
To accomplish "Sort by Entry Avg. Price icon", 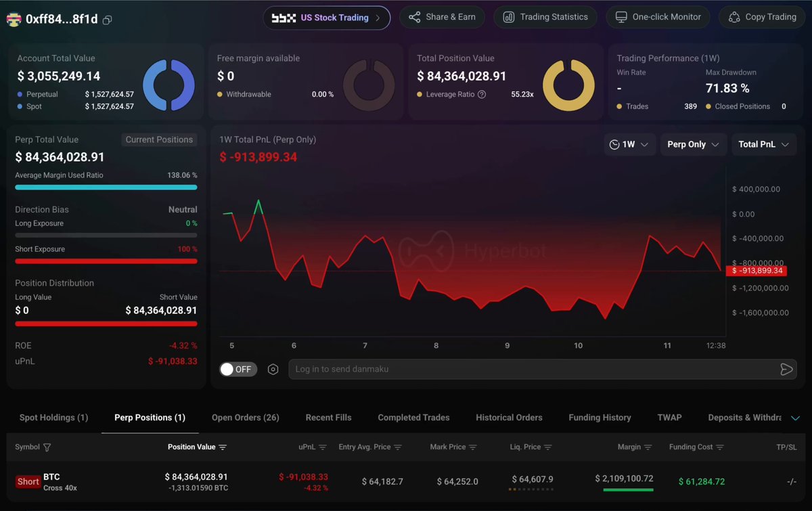I will pos(398,447).
